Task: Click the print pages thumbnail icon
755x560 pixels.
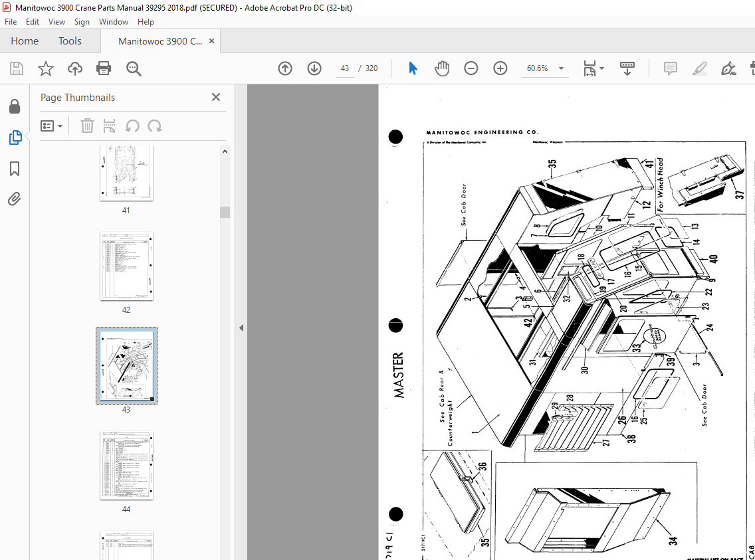Action: (109, 126)
